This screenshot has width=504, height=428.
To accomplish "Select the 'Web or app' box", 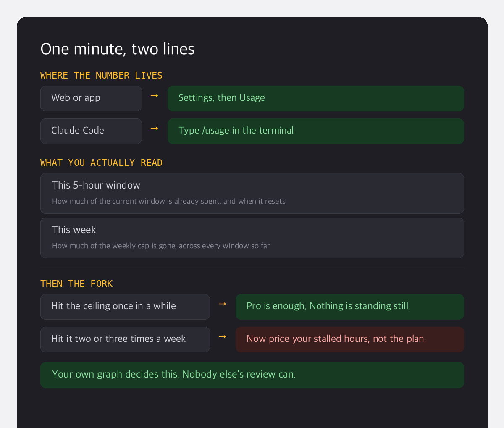I will pyautogui.click(x=91, y=98).
